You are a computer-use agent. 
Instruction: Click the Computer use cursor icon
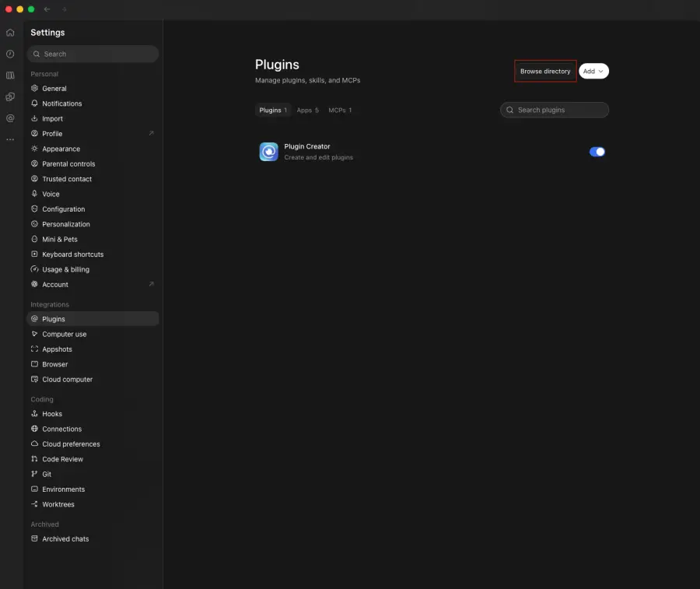(x=34, y=334)
